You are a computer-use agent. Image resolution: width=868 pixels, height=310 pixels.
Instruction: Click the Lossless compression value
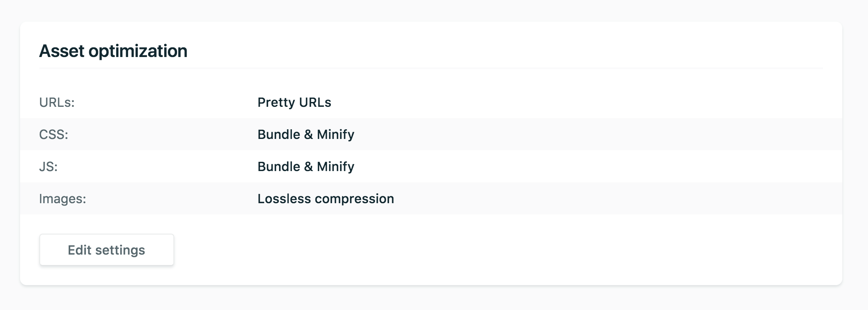pyautogui.click(x=326, y=199)
